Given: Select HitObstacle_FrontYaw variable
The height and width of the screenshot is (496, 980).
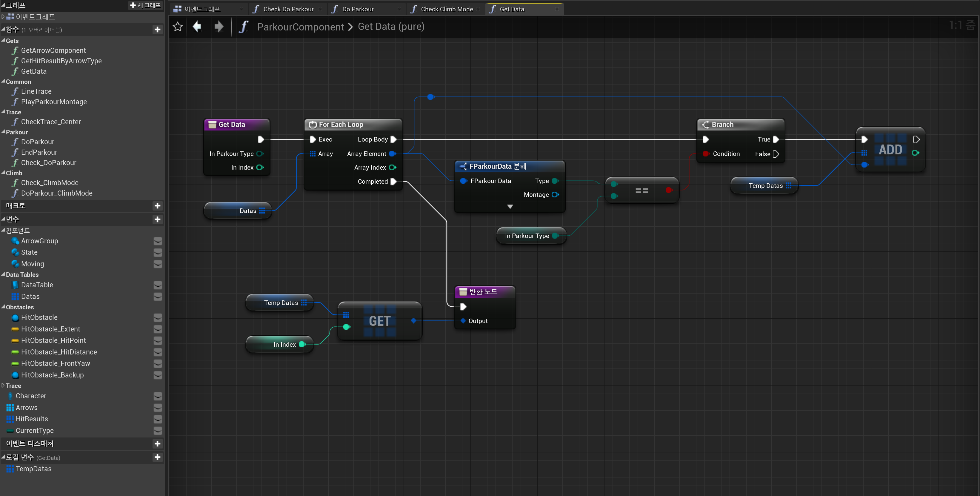Looking at the screenshot, I should click(x=56, y=363).
